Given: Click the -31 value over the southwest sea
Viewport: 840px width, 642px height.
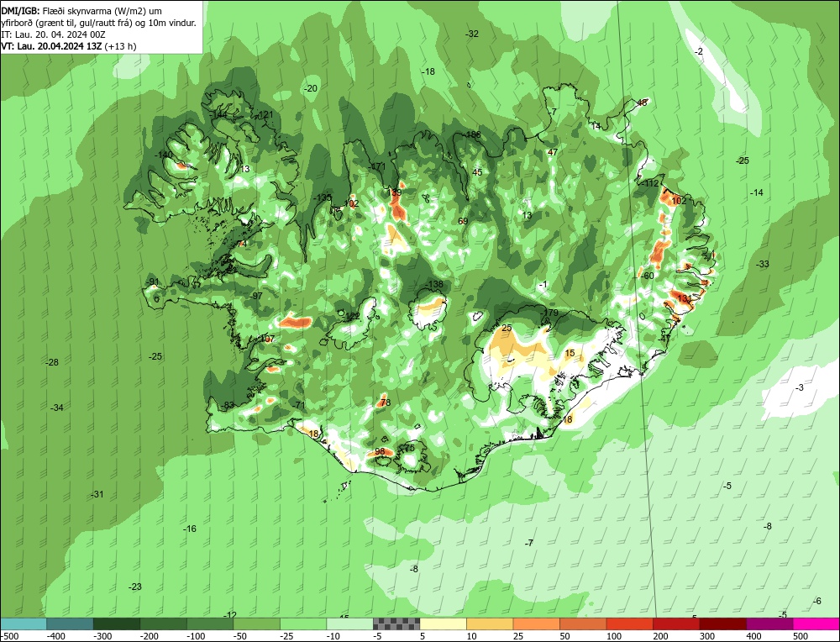Looking at the screenshot, I should [x=97, y=494].
